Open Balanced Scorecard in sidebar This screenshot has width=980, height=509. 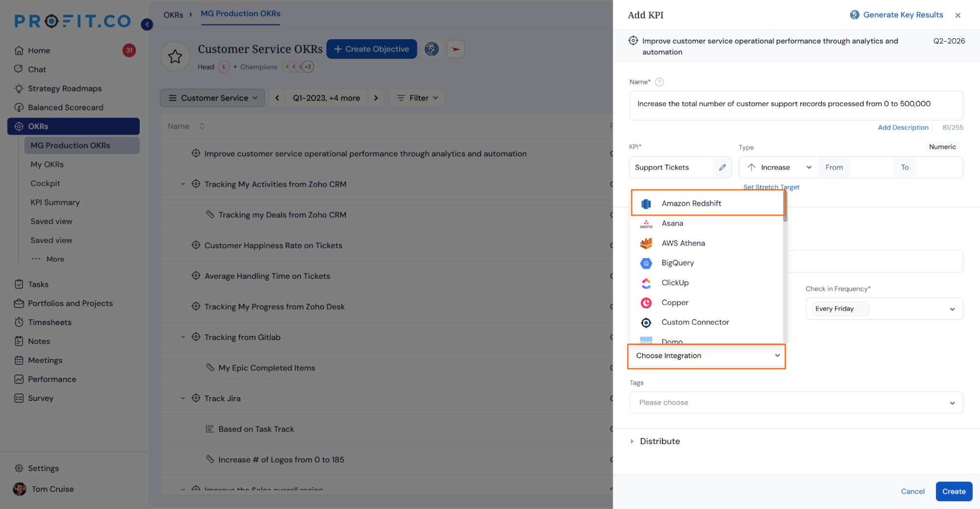66,108
